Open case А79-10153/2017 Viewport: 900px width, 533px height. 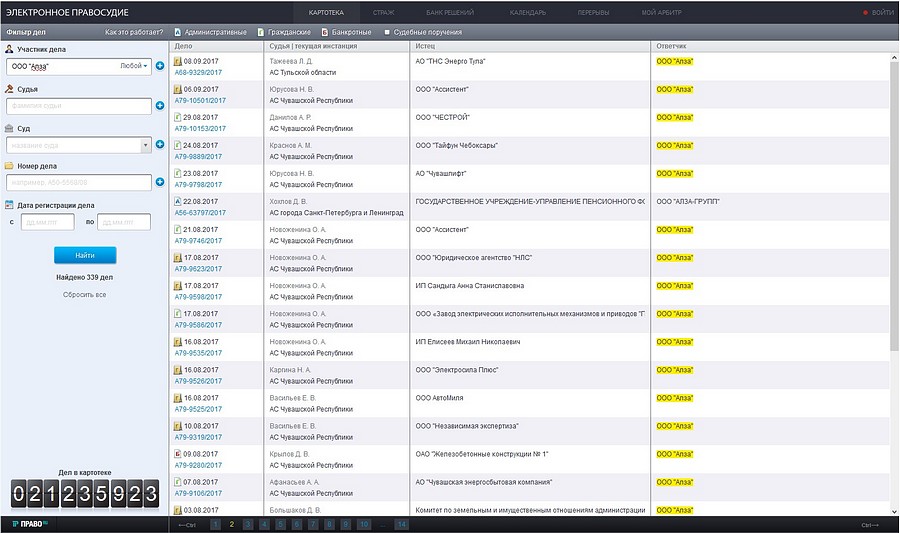200,129
